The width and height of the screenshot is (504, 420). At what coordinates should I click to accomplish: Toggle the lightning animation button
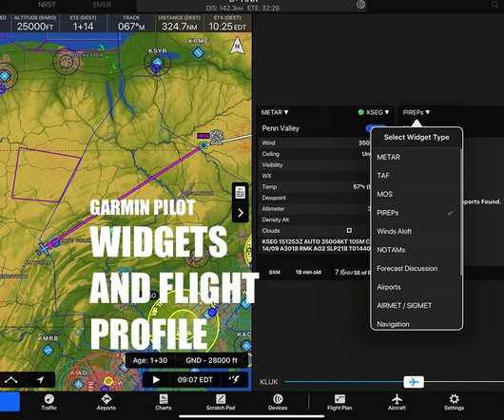(x=234, y=379)
